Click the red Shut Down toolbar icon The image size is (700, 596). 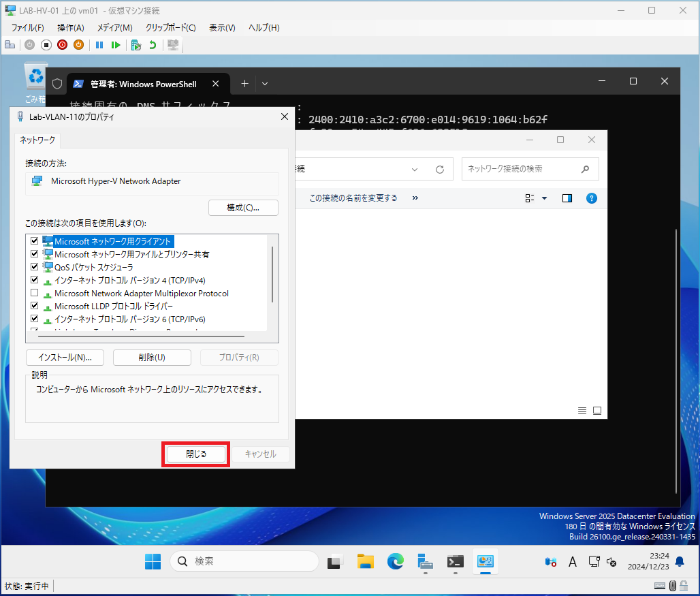(63, 45)
